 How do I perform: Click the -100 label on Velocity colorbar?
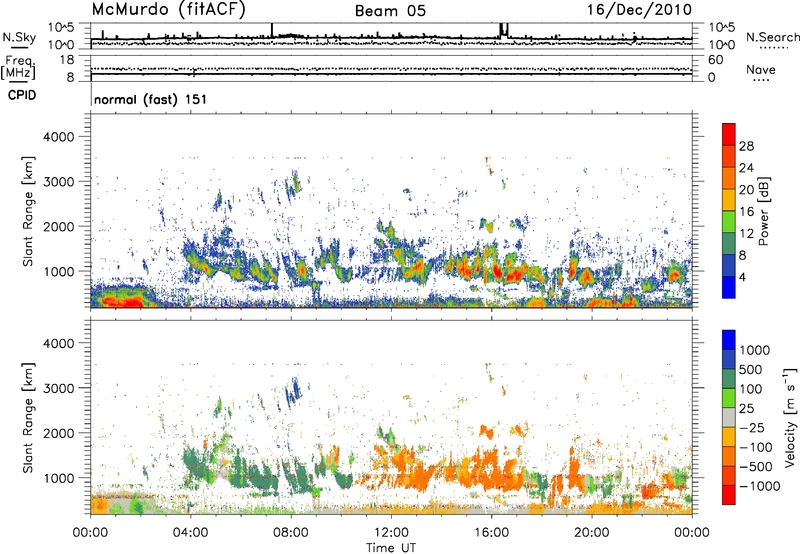pyautogui.click(x=756, y=447)
